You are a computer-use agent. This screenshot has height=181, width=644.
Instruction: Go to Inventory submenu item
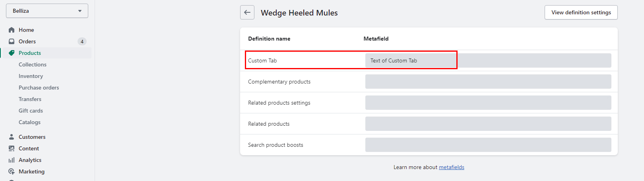pos(31,76)
